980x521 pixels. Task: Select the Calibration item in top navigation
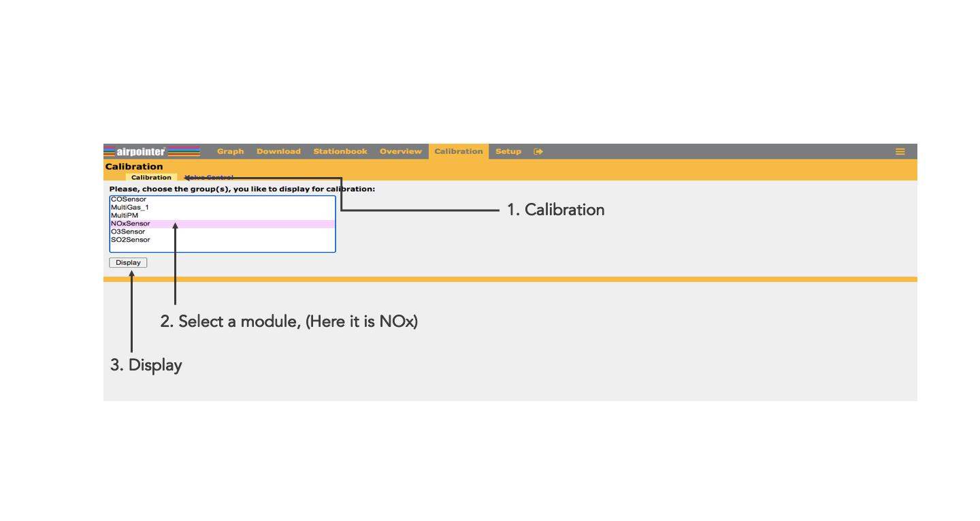click(x=458, y=151)
